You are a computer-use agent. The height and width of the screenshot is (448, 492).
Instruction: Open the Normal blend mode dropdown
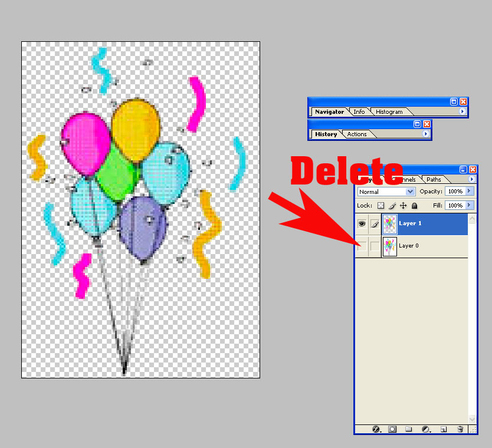pyautogui.click(x=386, y=192)
